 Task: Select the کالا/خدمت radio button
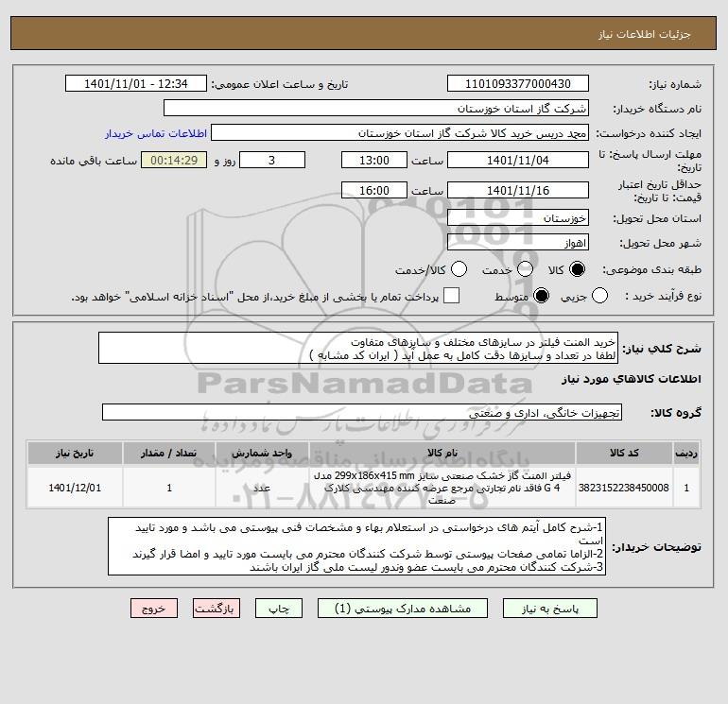(459, 269)
